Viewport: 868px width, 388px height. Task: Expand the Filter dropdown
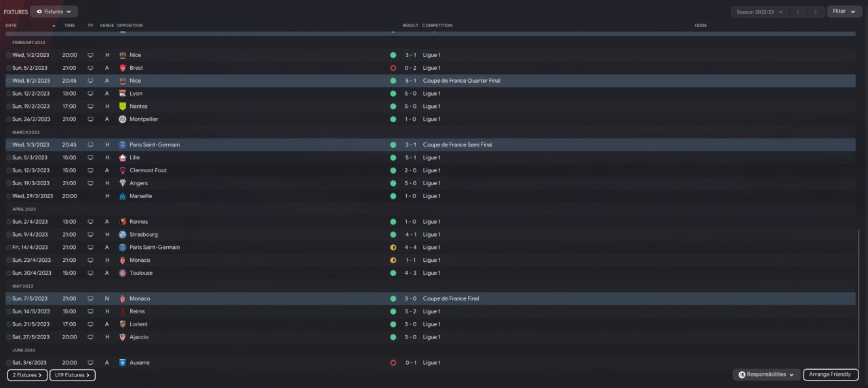[844, 12]
